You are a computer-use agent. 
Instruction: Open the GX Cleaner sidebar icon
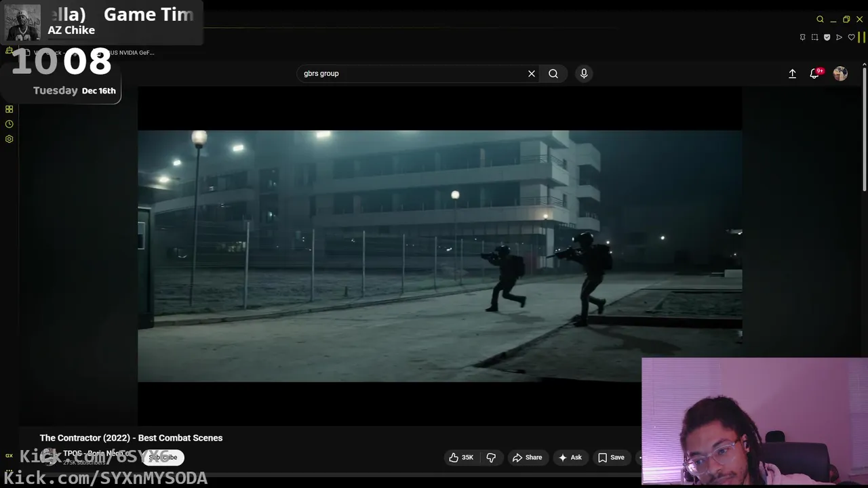(9, 51)
